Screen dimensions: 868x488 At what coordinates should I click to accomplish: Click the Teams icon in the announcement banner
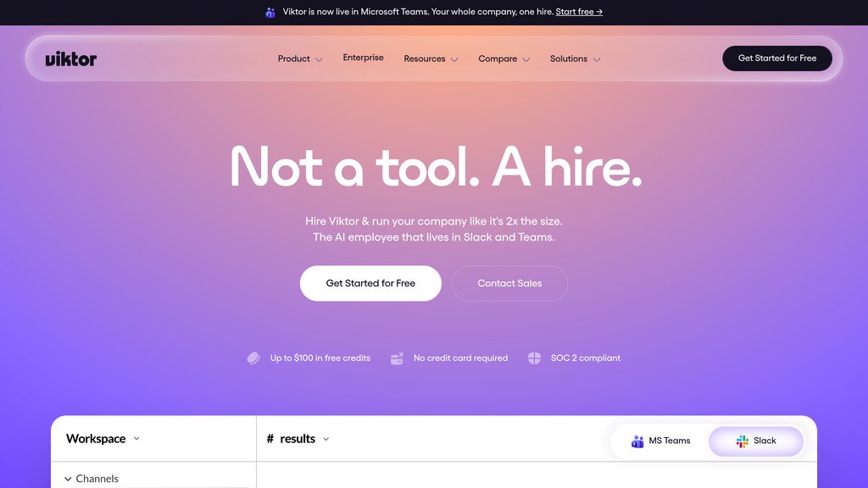pos(270,12)
